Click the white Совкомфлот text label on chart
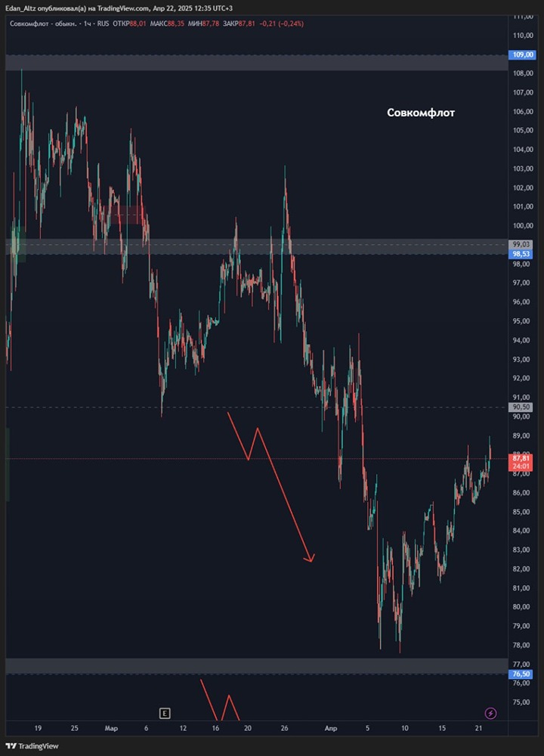This screenshot has height=756, width=544. point(421,113)
